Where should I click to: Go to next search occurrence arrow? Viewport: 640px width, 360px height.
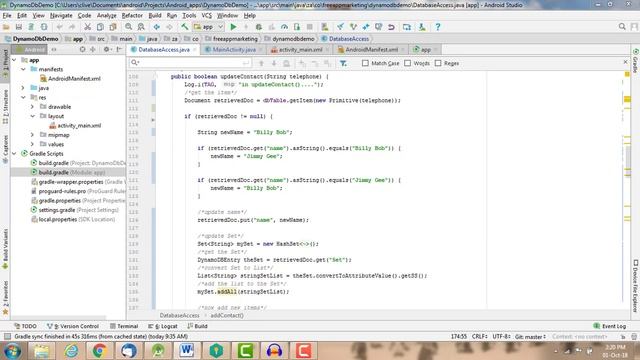point(274,63)
